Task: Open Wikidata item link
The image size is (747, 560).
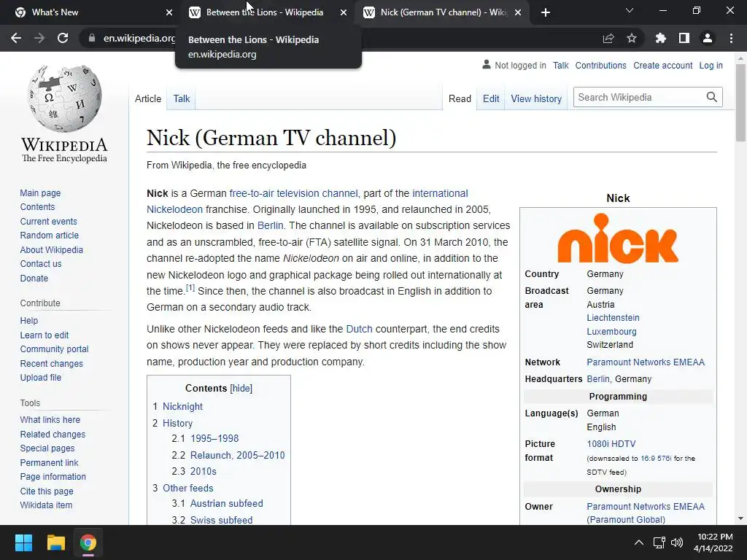Action: (x=46, y=505)
